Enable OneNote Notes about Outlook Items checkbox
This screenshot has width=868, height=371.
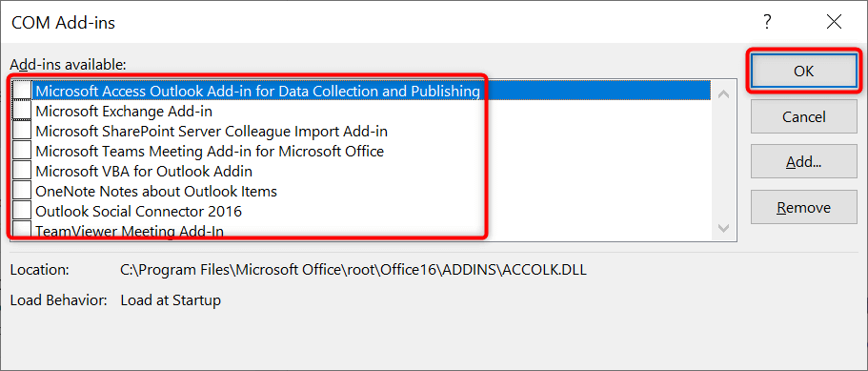coord(22,191)
